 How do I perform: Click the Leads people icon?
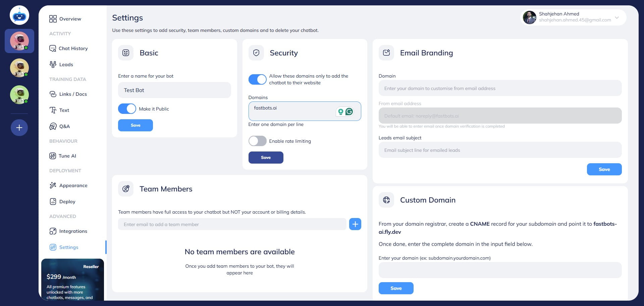[53, 64]
